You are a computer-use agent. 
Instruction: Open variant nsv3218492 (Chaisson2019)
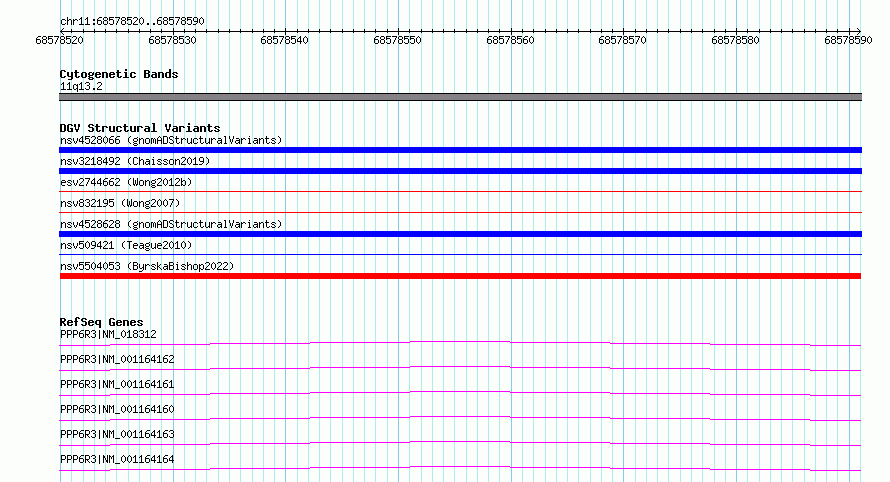135,161
